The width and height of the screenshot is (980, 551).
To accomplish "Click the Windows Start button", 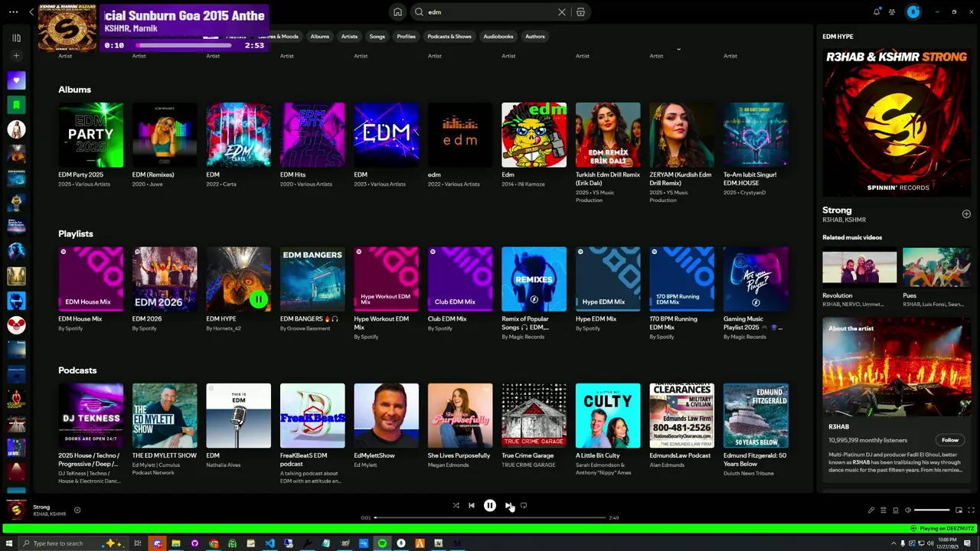I will click(9, 543).
